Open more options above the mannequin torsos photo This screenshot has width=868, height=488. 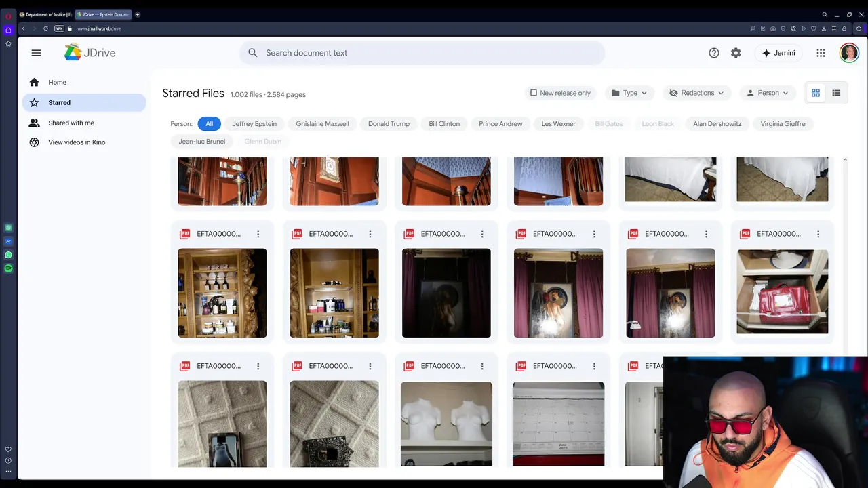coord(482,366)
